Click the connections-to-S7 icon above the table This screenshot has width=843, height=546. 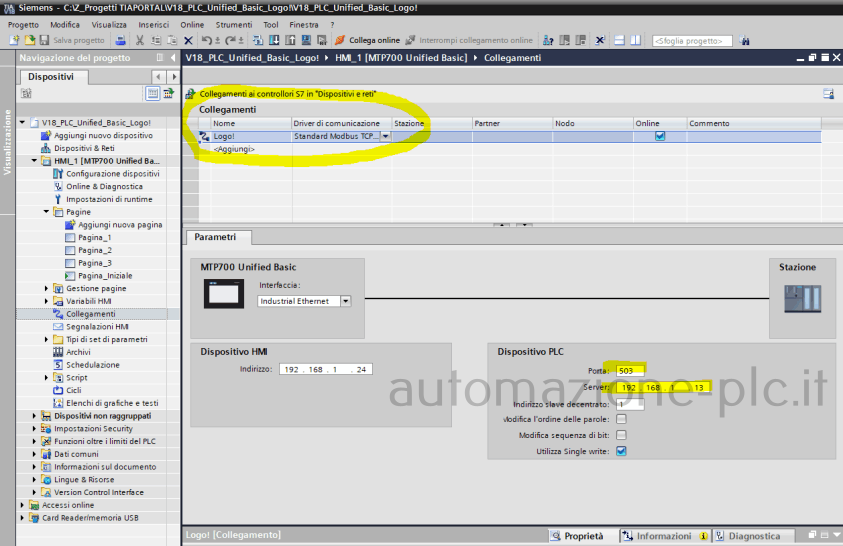(190, 94)
